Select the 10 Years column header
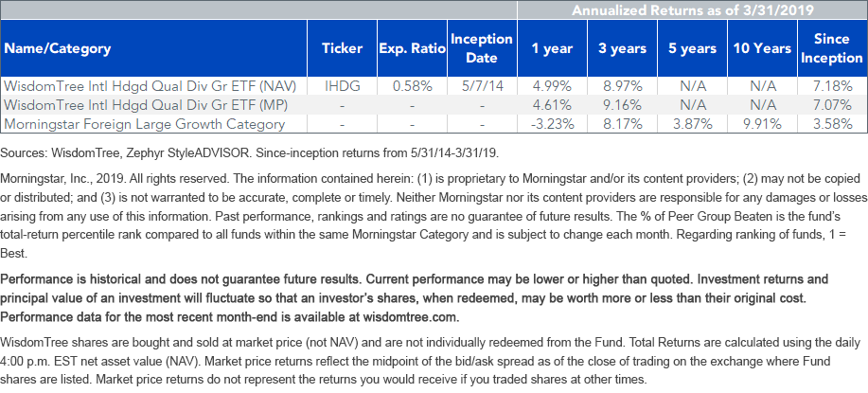This screenshot has width=868, height=393. [x=762, y=48]
